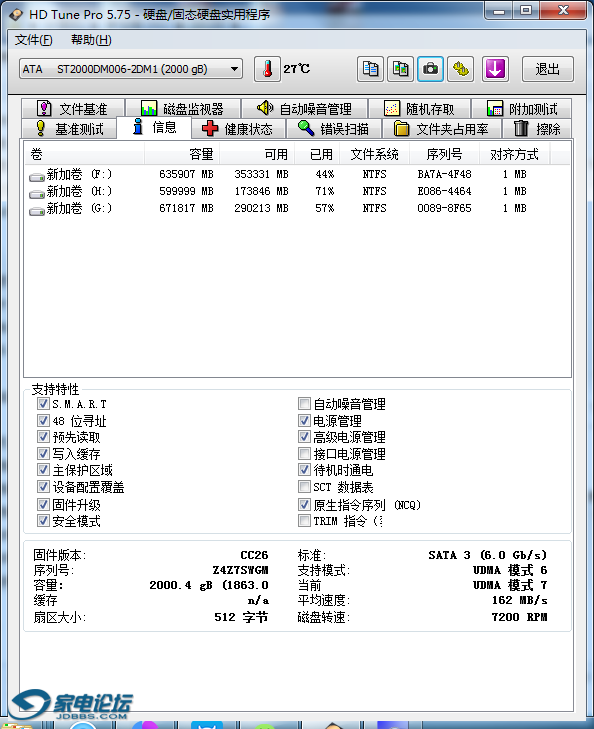594x729 pixels.
Task: Click the H: volume drive icon
Action: point(37,193)
